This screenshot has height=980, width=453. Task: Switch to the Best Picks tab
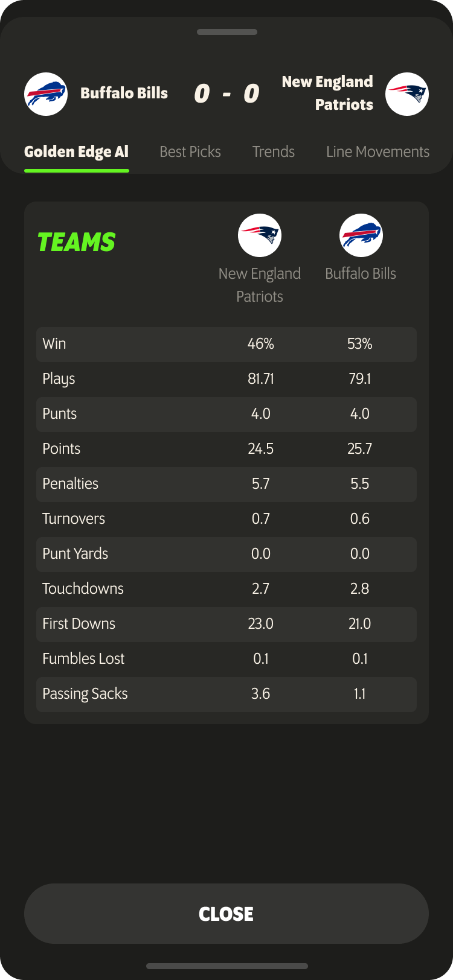[190, 152]
